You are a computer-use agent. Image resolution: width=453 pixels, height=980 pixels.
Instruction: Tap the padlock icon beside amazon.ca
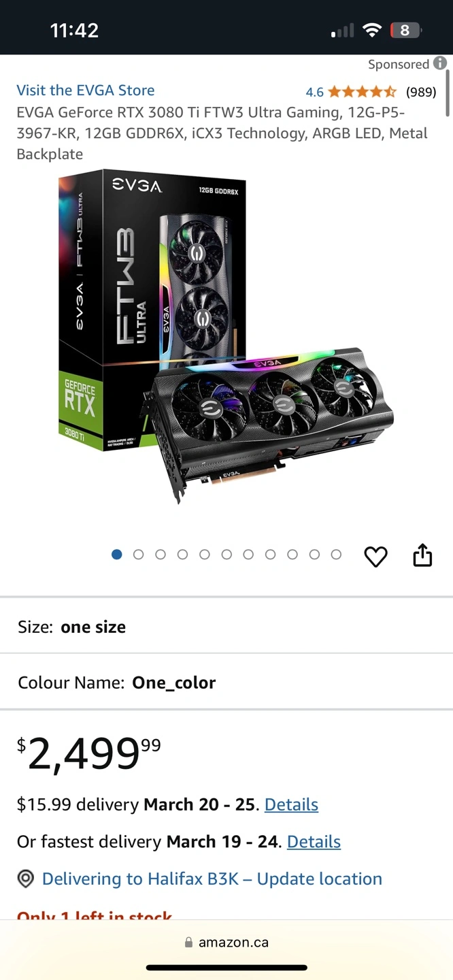(188, 943)
